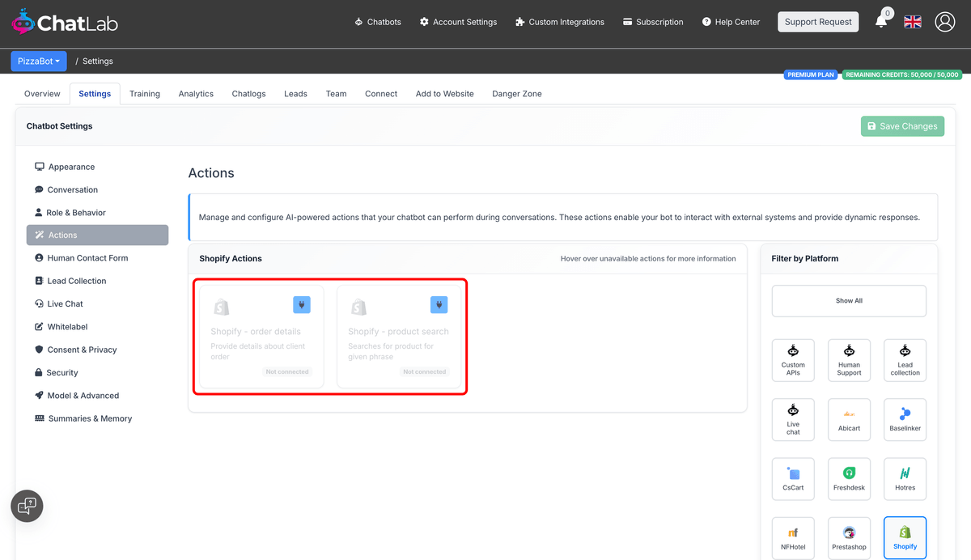Screen dimensions: 971x560
Task: Filter by the NFHotel platform
Action: [793, 537]
